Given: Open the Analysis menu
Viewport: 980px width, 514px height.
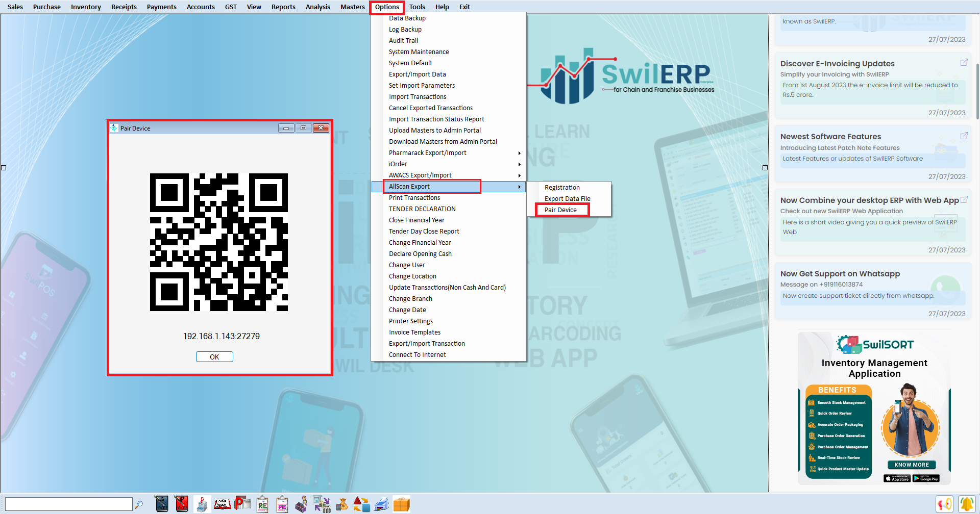Looking at the screenshot, I should [x=317, y=7].
